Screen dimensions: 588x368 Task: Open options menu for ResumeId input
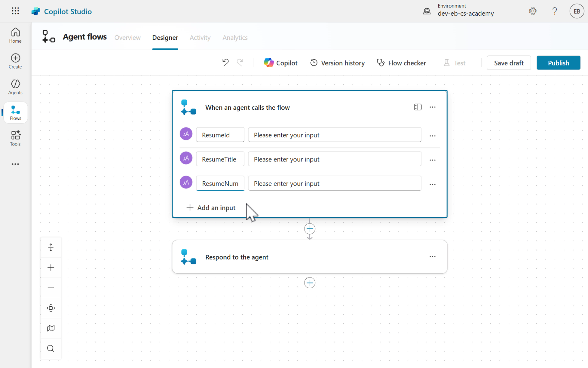pos(432,136)
